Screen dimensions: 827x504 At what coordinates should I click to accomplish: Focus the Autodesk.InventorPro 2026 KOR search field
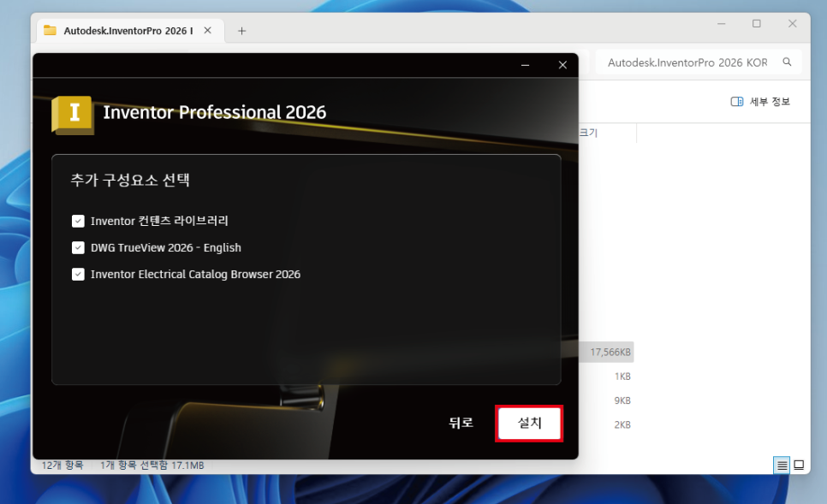point(699,62)
